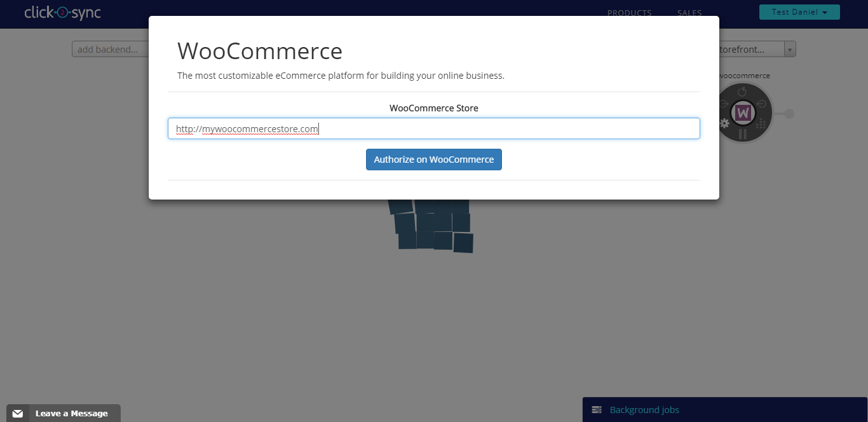Open the add backend combo box

point(111,49)
